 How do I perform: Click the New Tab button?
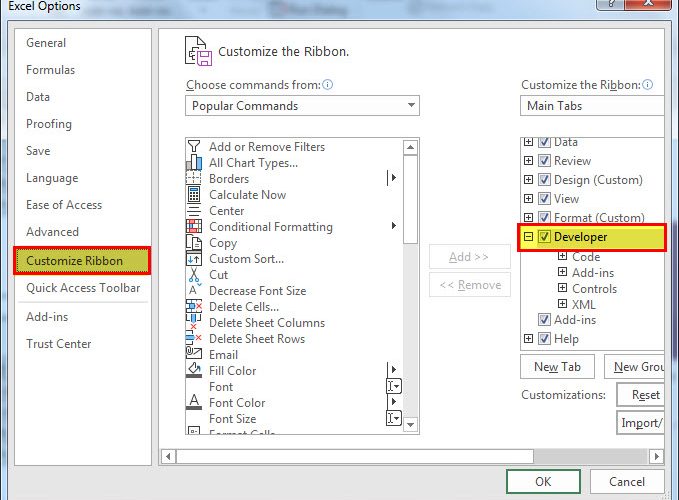[x=557, y=367]
